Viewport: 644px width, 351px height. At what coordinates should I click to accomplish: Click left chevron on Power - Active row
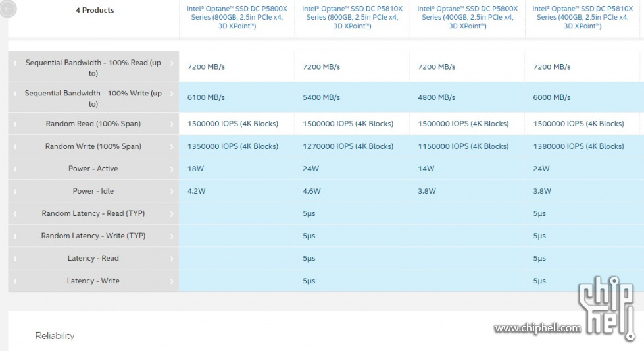(15, 169)
